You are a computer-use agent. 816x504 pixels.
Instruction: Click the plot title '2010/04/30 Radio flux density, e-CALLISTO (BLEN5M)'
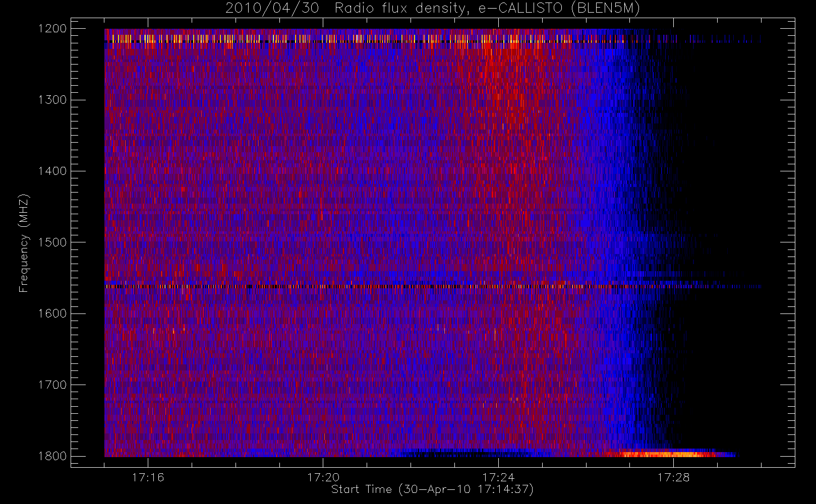[432, 9]
